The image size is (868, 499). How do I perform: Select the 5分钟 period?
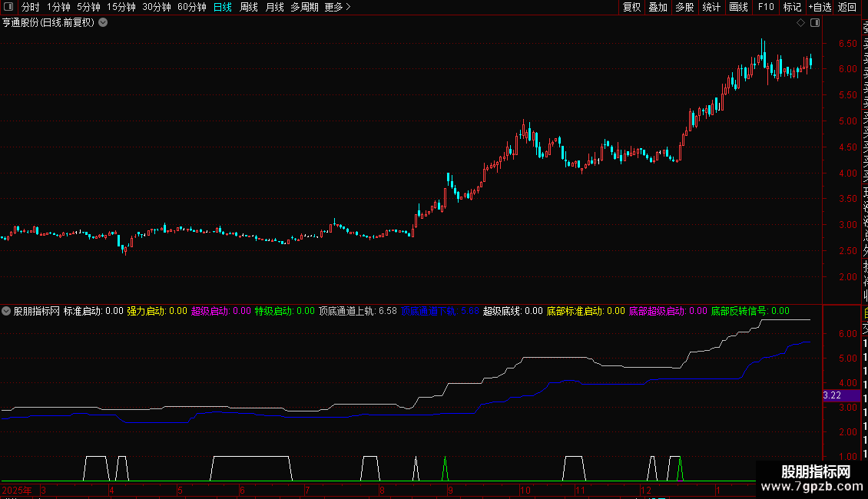click(88, 7)
